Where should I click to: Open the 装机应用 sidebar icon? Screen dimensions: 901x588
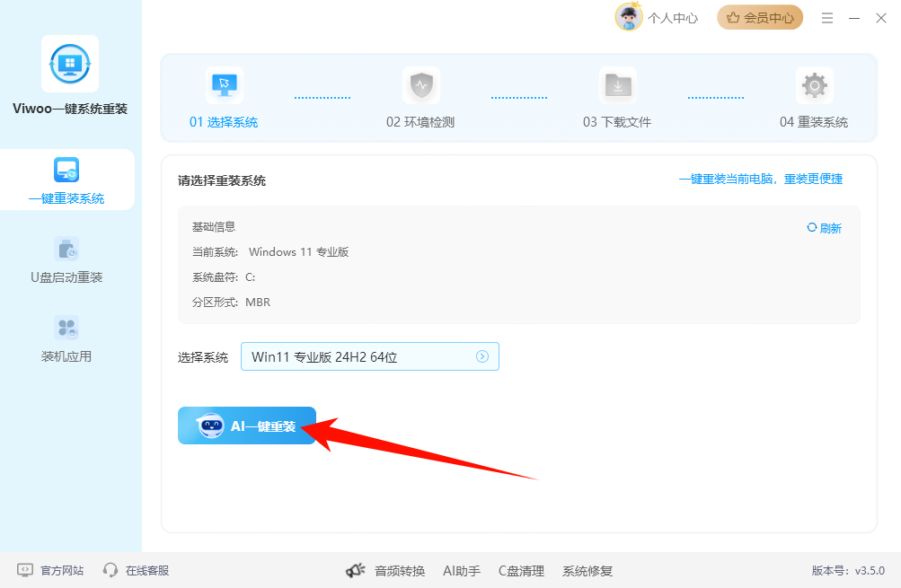[x=66, y=328]
